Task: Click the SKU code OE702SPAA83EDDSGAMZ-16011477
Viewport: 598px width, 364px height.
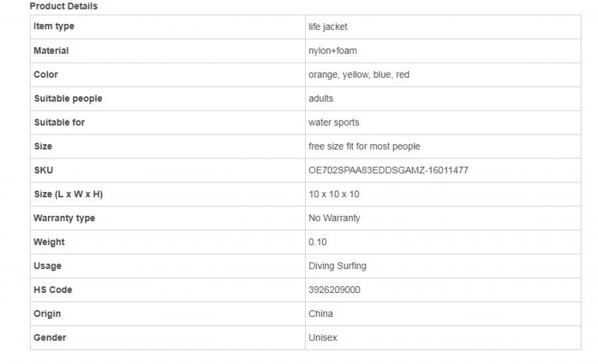Action: click(x=388, y=170)
